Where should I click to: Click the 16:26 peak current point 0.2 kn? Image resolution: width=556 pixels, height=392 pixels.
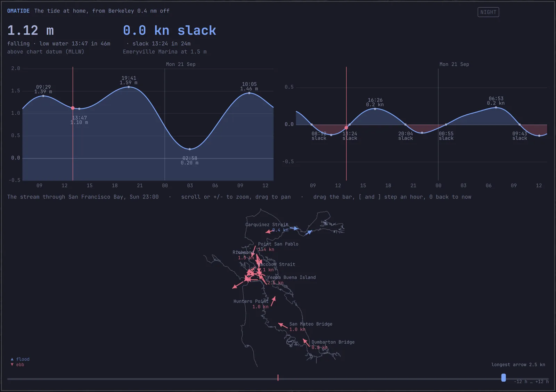pyautogui.click(x=375, y=109)
